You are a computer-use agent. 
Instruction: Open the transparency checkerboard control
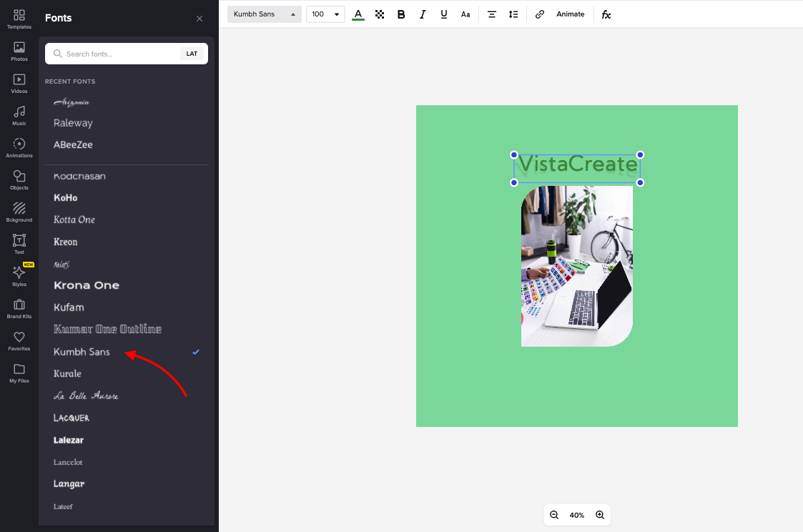pyautogui.click(x=380, y=14)
